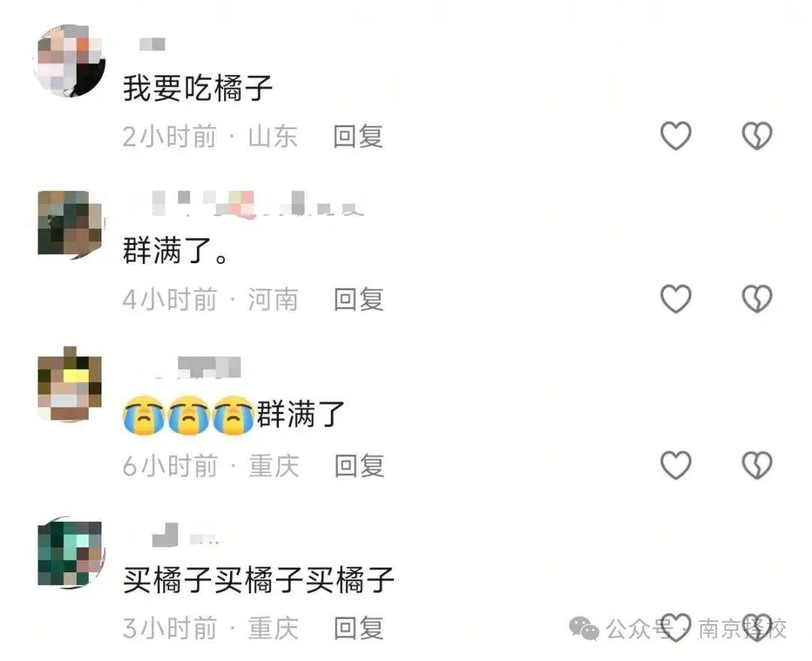Image resolution: width=812 pixels, height=661 pixels.
Task: Like the 群满了。 comment from 河南
Action: coord(676,299)
